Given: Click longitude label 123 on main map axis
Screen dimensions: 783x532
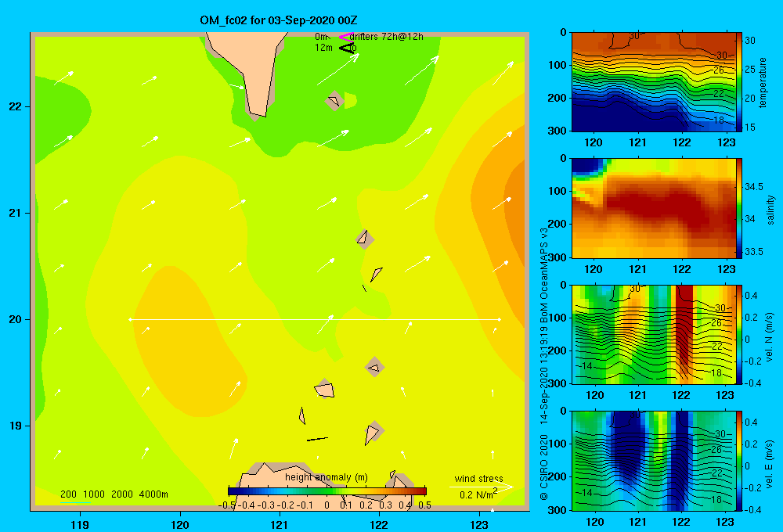Looking at the screenshot, I should coord(479,524).
